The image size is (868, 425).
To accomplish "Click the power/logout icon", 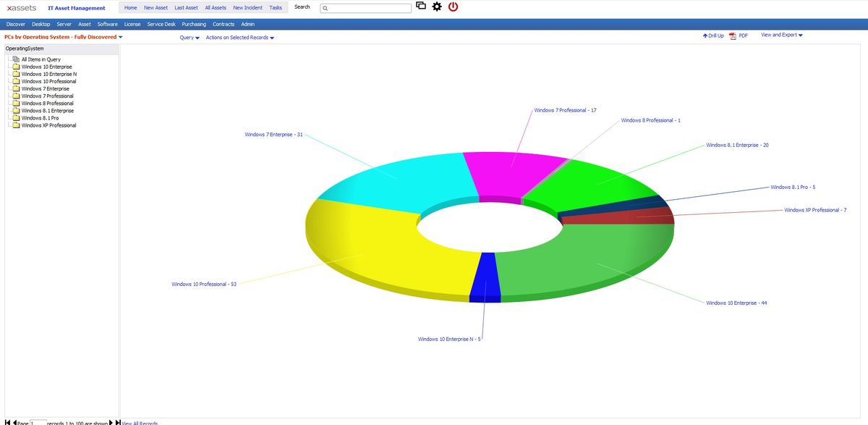I will 452,6.
